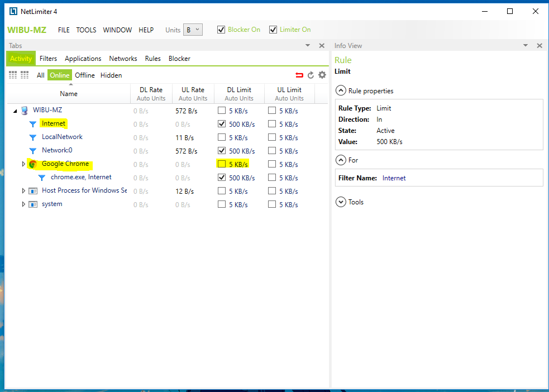
Task: Click the refresh icon in the Activity toolbar
Action: point(311,75)
